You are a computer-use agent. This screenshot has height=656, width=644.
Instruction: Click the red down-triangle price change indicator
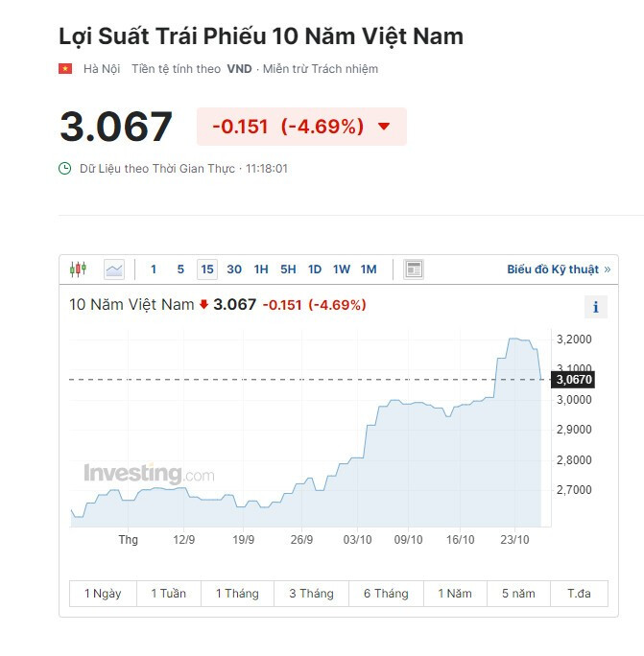(x=384, y=127)
